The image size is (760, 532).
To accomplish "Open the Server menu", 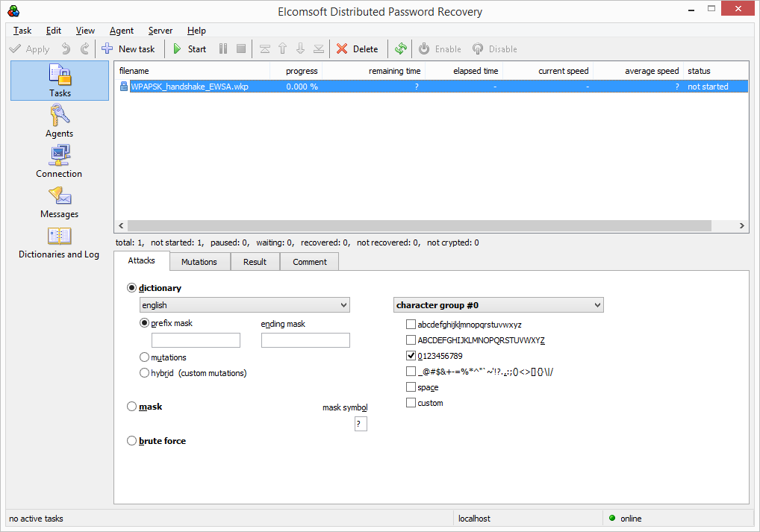I will 161,31.
